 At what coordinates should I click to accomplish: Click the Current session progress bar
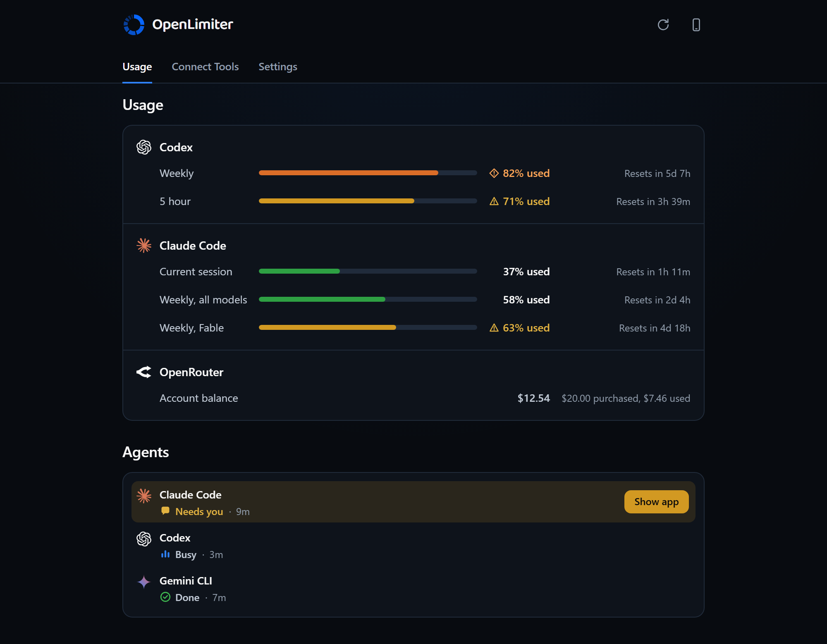[x=368, y=271]
